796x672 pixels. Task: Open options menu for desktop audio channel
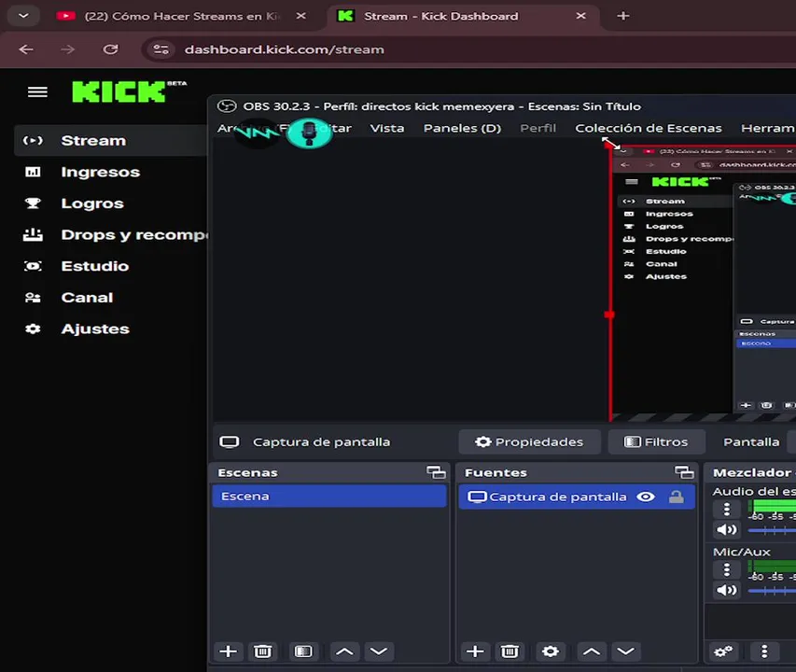pyautogui.click(x=726, y=509)
